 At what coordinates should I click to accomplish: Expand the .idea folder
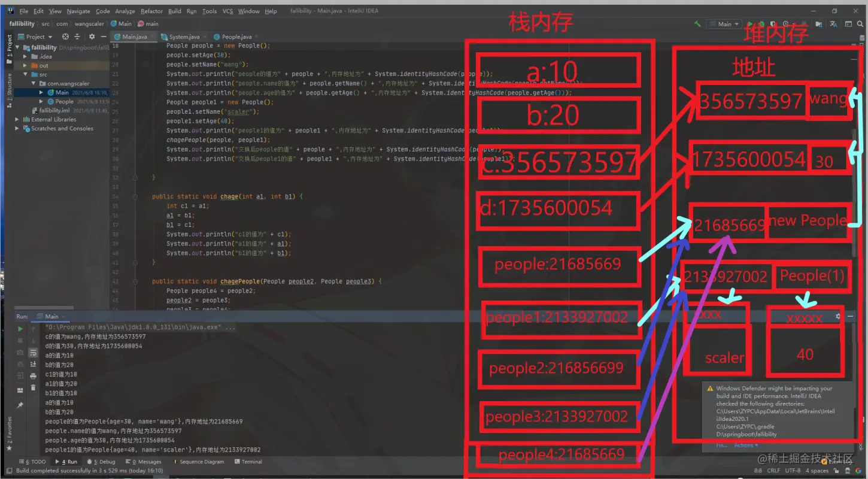coord(25,56)
